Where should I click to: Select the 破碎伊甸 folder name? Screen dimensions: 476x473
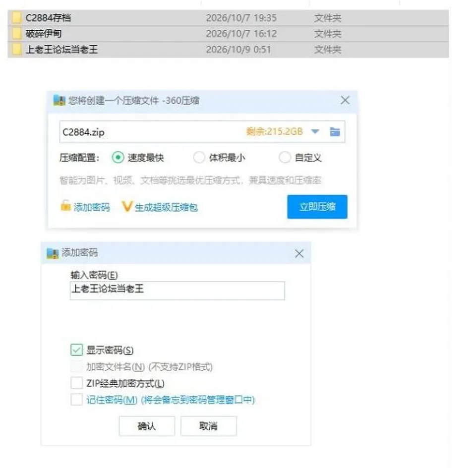(x=44, y=33)
